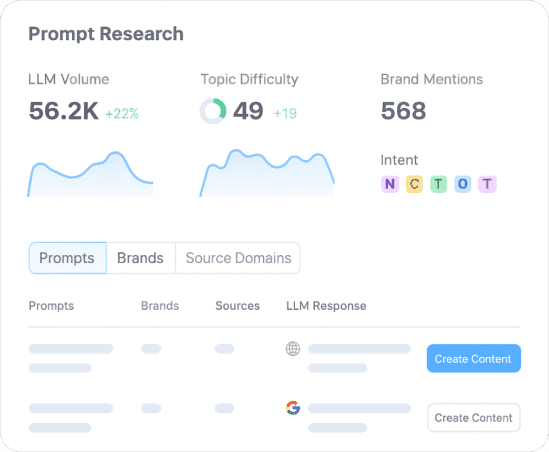Click the Topic Difficulty label
Viewport: 549px width, 452px height.
[249, 80]
